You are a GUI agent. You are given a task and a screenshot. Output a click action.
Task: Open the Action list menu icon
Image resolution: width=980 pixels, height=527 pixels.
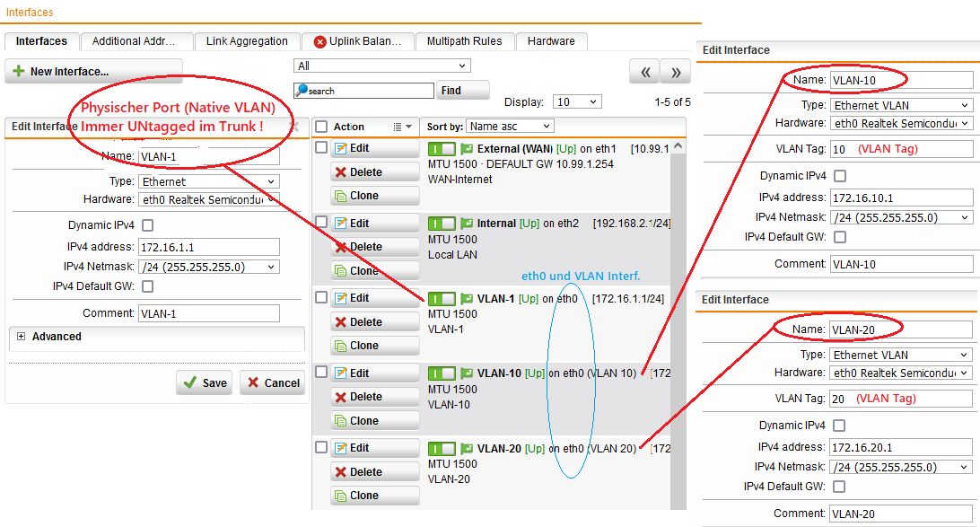pyautogui.click(x=402, y=127)
